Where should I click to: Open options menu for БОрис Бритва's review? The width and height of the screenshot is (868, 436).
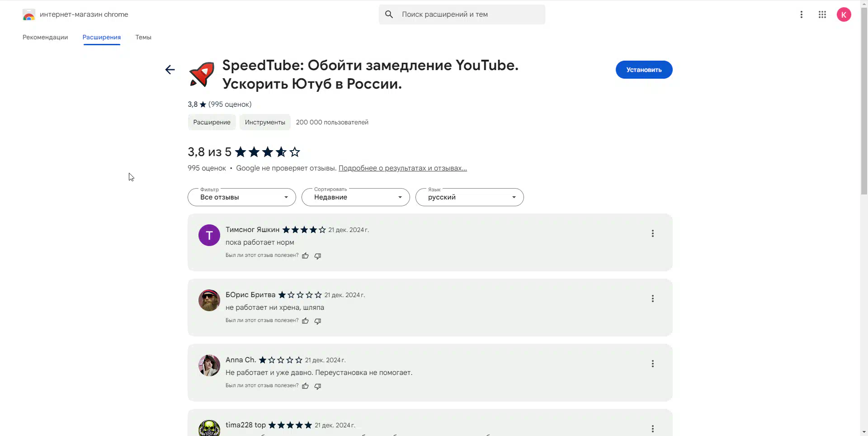point(653,299)
